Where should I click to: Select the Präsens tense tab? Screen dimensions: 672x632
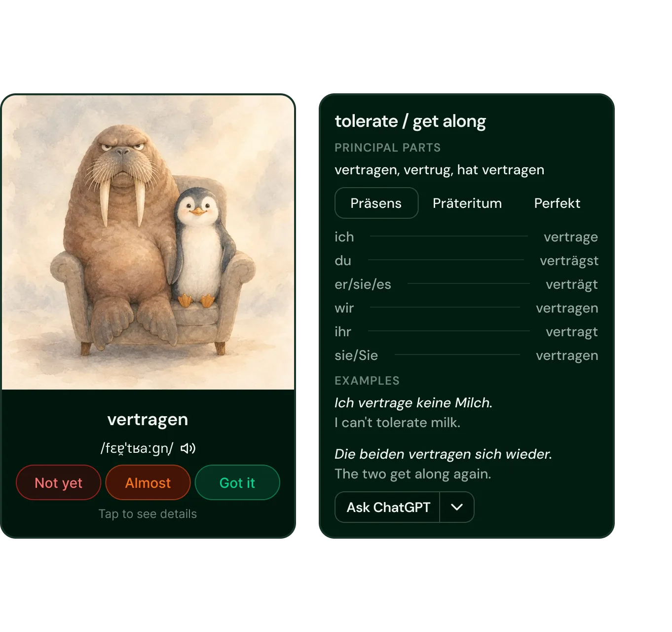(x=376, y=203)
